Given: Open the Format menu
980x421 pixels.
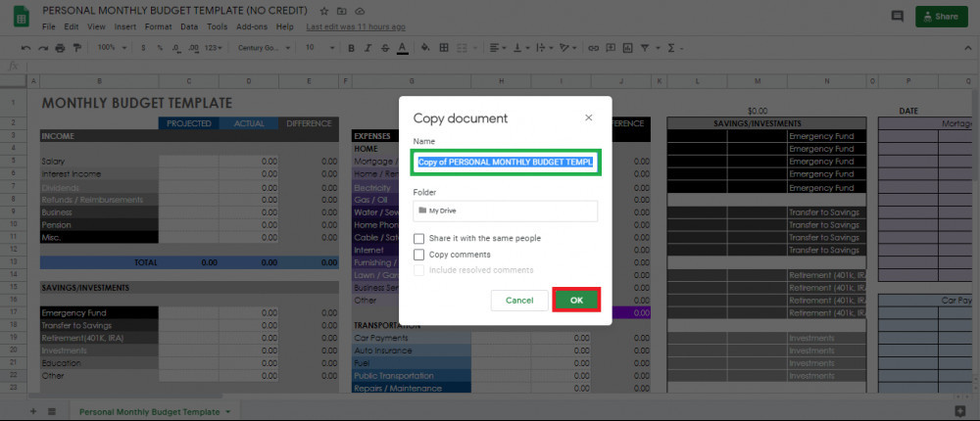Looking at the screenshot, I should pyautogui.click(x=158, y=26).
